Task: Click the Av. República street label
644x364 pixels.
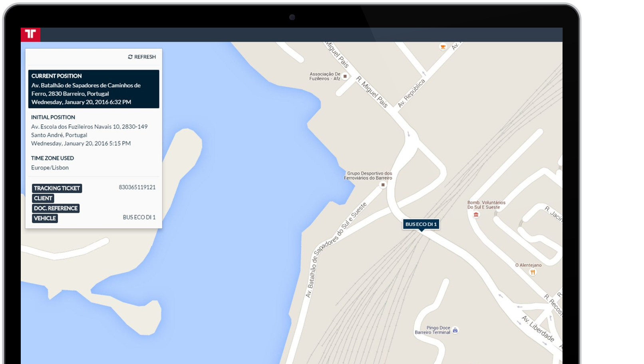Action: 411,93
